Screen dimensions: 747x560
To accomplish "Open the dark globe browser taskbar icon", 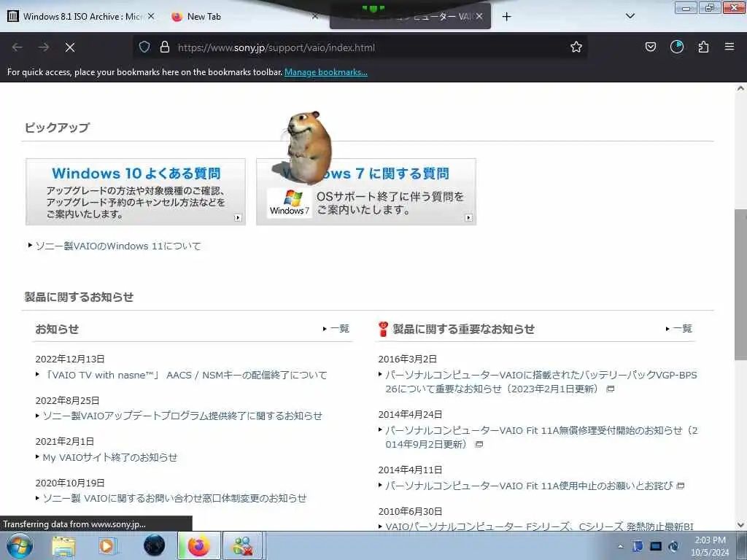I will coord(154,545).
